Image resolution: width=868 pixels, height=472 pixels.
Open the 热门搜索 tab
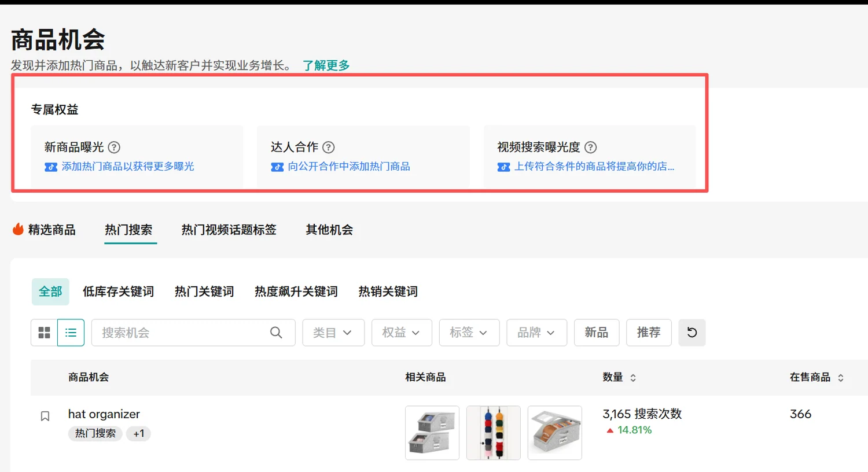pos(128,230)
